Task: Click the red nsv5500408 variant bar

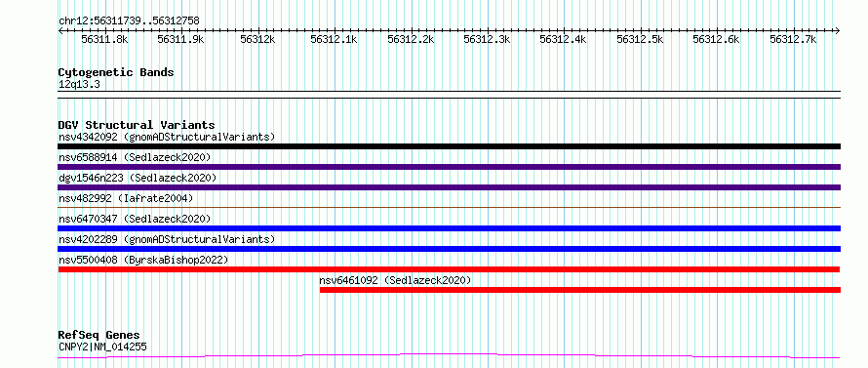Action: click(x=449, y=269)
